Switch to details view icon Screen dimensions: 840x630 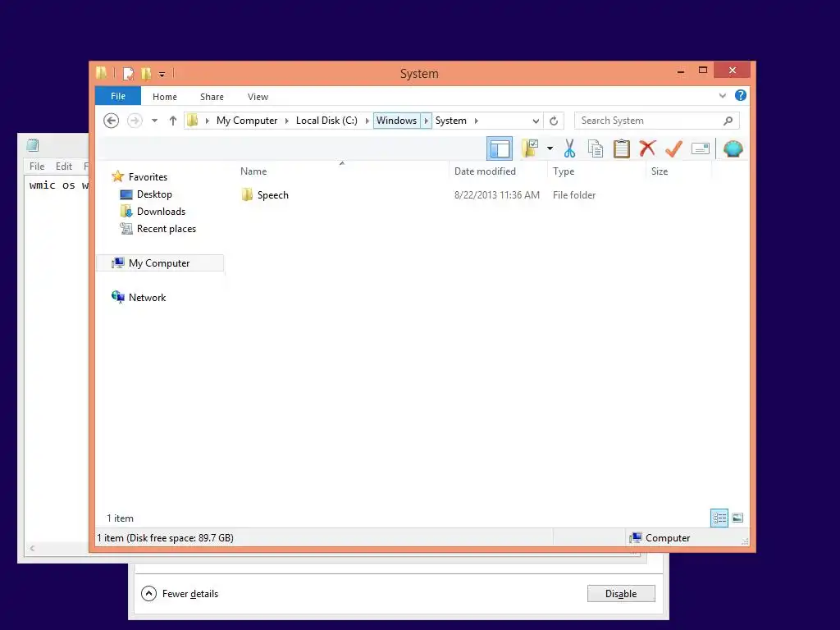719,518
